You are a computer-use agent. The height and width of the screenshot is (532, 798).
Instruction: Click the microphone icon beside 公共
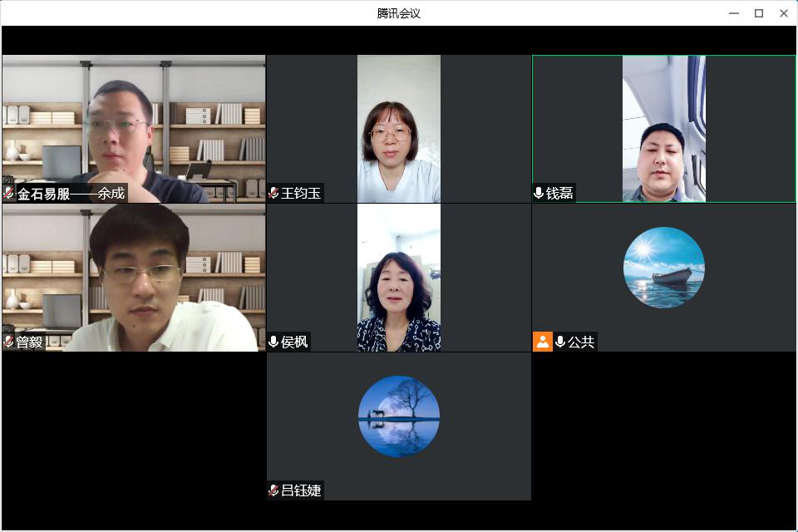[x=560, y=342]
